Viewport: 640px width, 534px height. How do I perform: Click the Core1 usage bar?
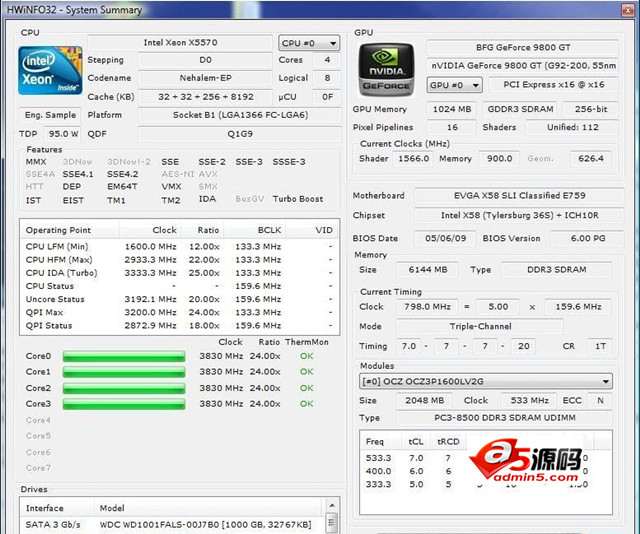click(x=124, y=372)
